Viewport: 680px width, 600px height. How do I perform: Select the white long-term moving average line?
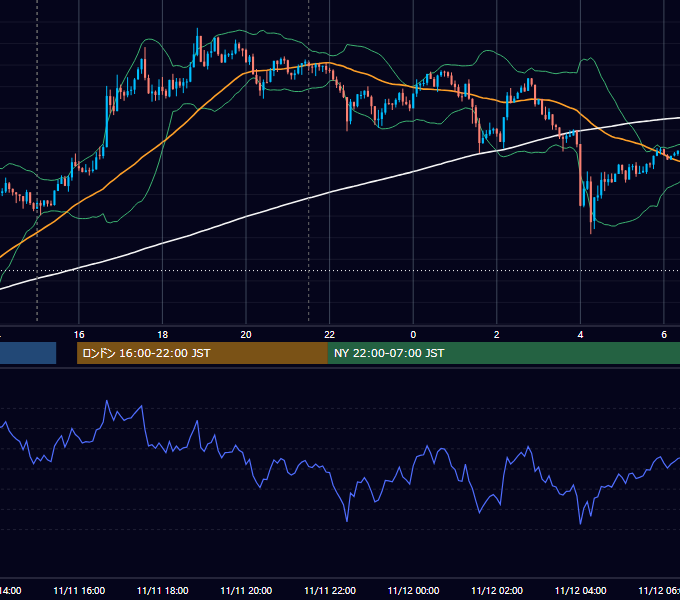pos(330,192)
